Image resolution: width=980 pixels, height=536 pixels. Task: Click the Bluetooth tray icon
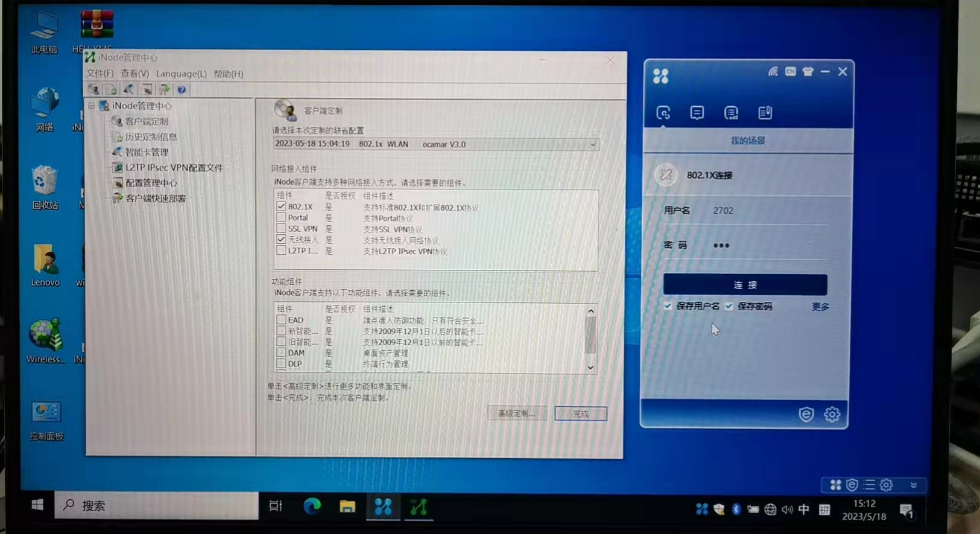pos(736,509)
